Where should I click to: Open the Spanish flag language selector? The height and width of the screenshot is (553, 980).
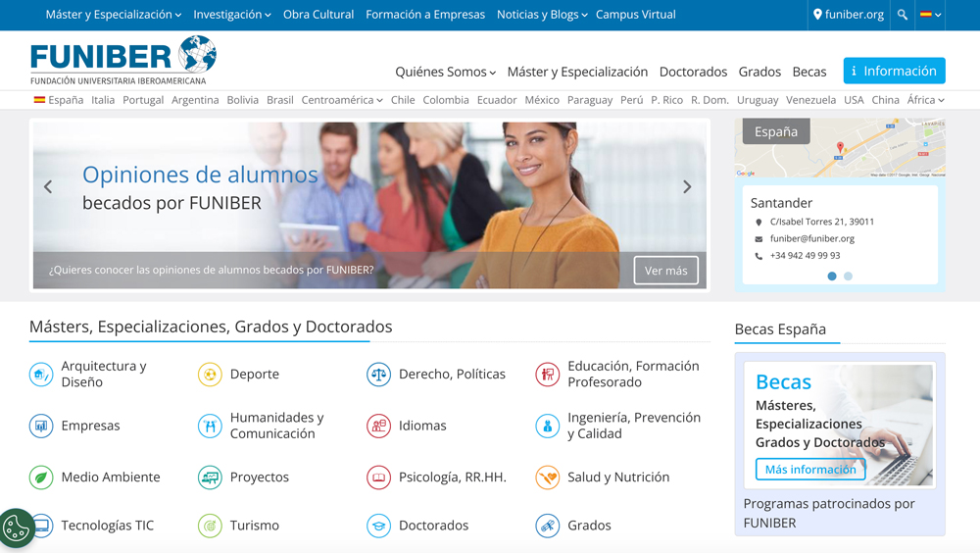click(x=930, y=15)
